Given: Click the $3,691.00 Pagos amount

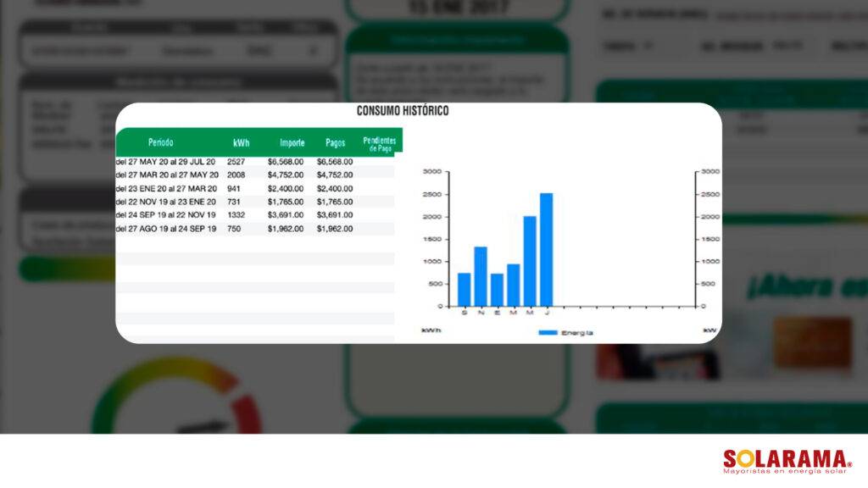Looking at the screenshot, I should pos(335,215).
